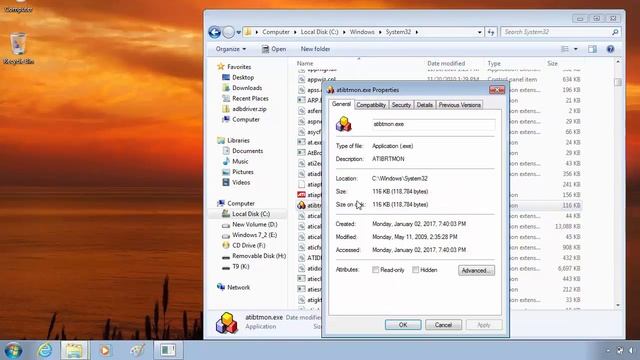Screen dimensions: 640x360
Task: Select Pictures library
Action: click(242, 172)
